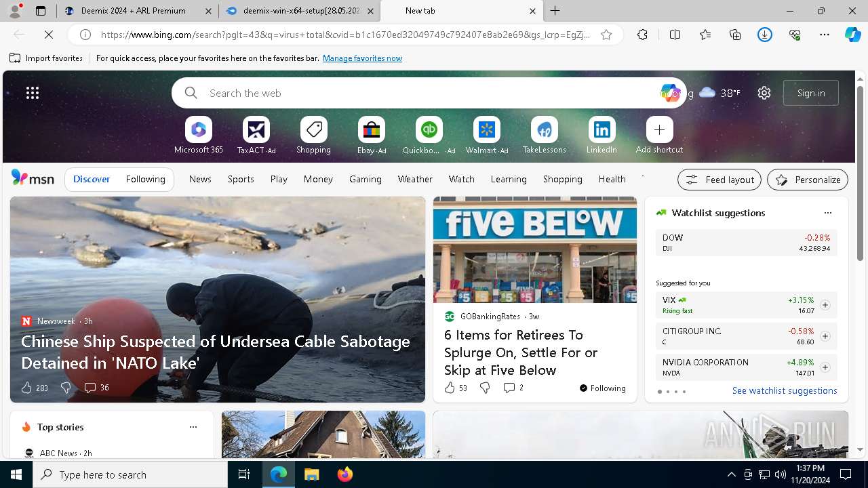Add Citigroup Inc. to watchlist
Image resolution: width=868 pixels, height=488 pixels.
click(x=825, y=336)
